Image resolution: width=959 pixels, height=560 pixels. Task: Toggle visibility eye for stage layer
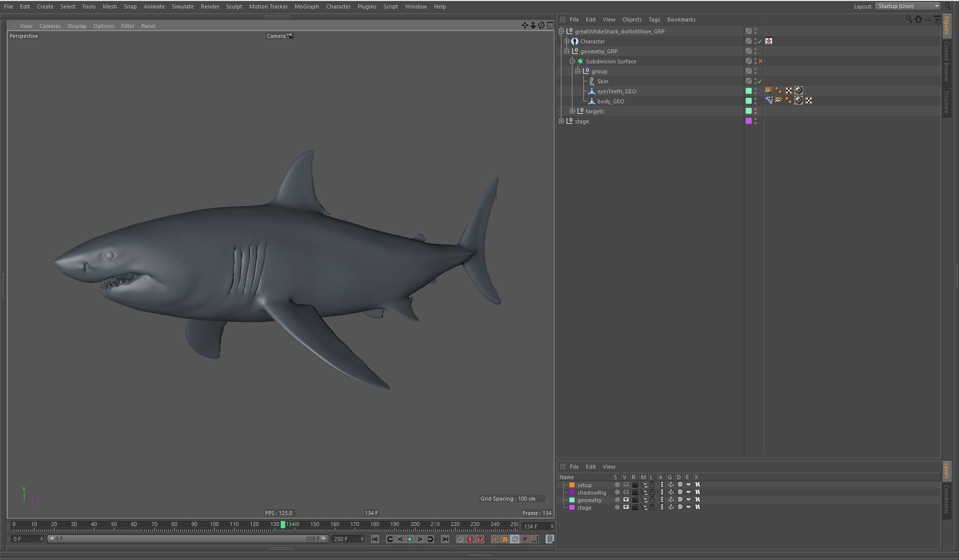click(x=626, y=507)
